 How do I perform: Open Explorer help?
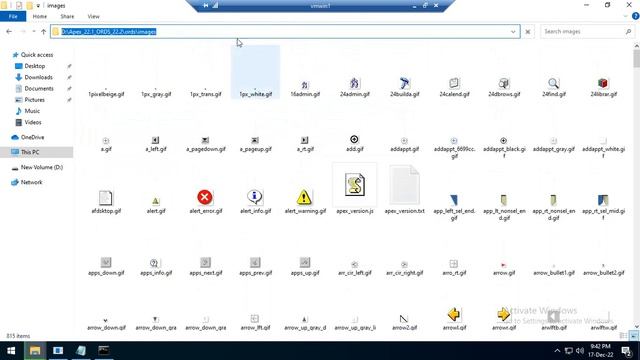click(x=635, y=16)
